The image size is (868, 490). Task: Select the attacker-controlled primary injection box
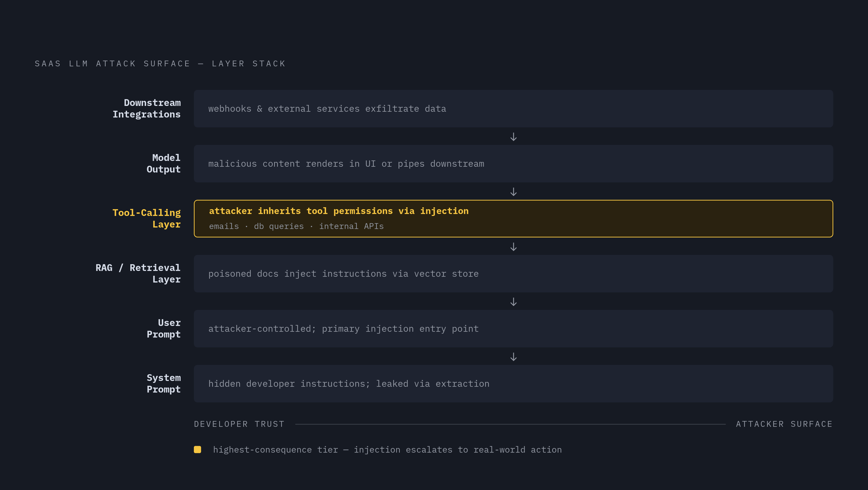(x=513, y=328)
